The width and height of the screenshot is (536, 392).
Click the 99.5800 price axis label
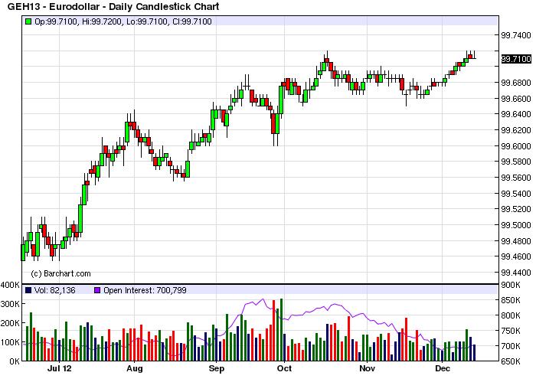click(x=516, y=162)
